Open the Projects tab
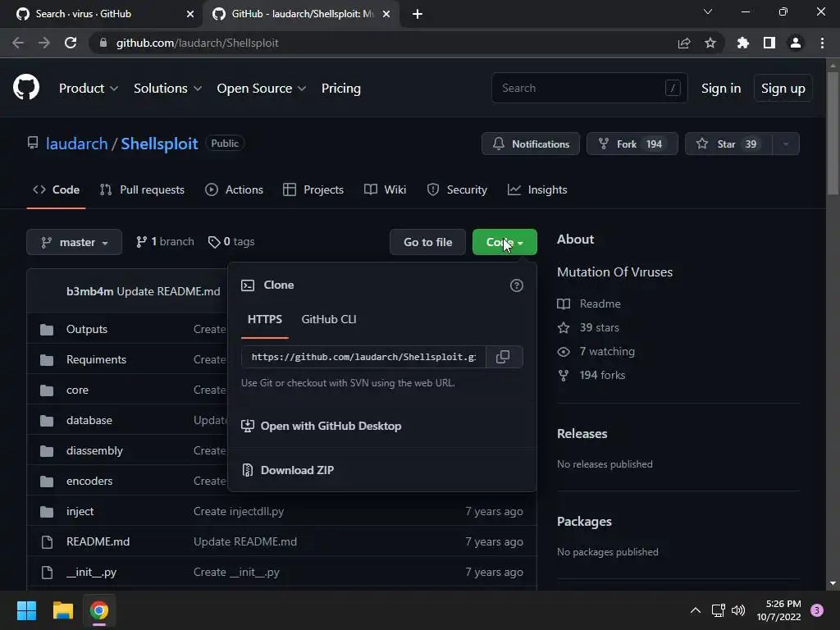Viewport: 840px width, 630px height. coord(313,189)
